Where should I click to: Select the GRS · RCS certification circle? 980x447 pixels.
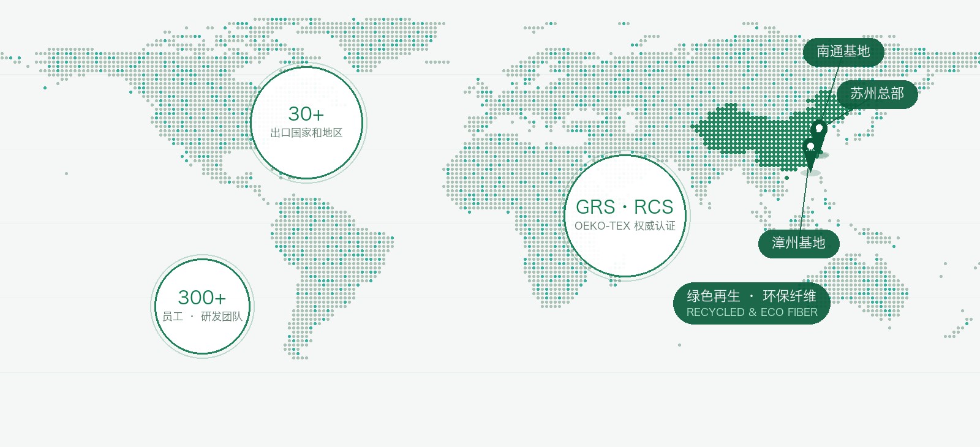coord(625,216)
